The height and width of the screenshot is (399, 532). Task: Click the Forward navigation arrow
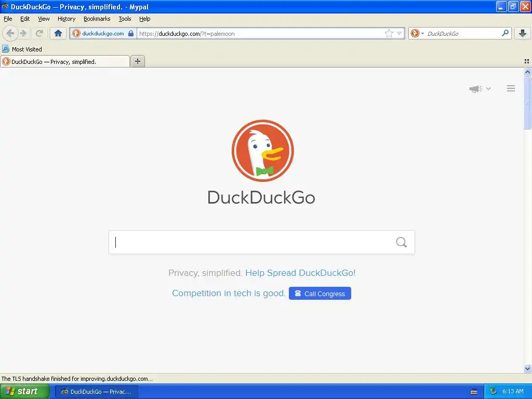(x=23, y=33)
